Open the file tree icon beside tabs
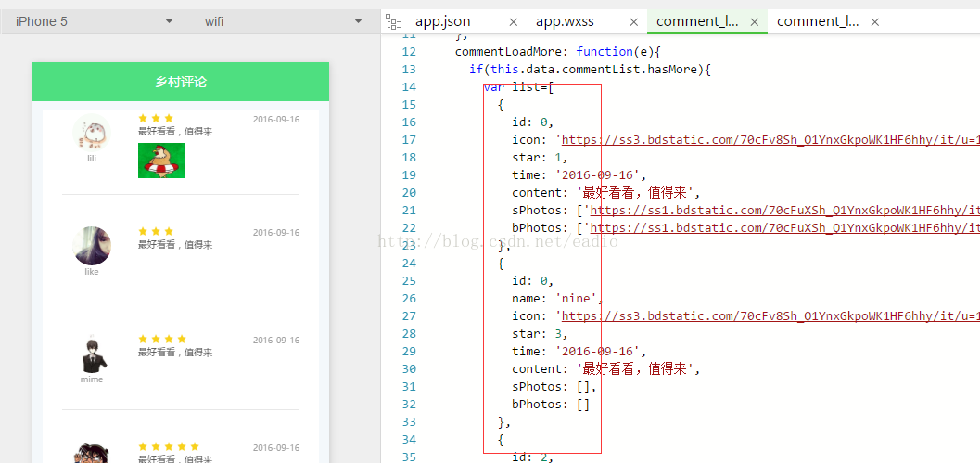Viewport: 980px width, 463px height. click(x=392, y=22)
